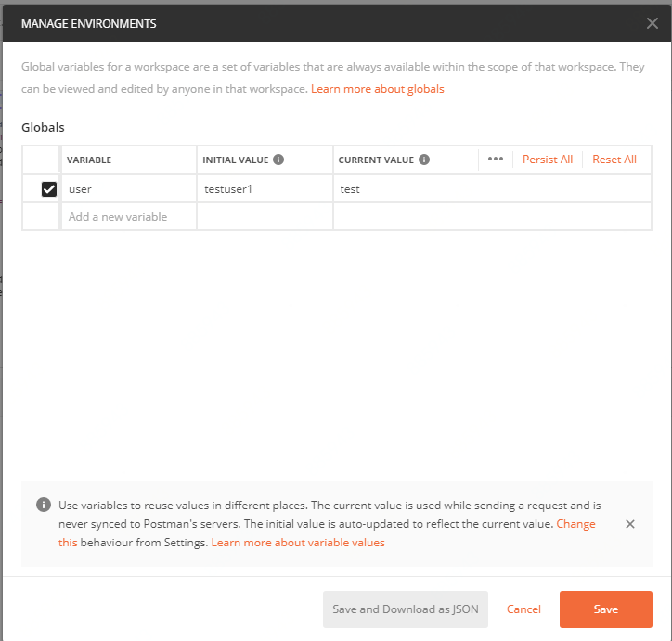
Task: Dismiss the variables info banner
Action: 629,524
